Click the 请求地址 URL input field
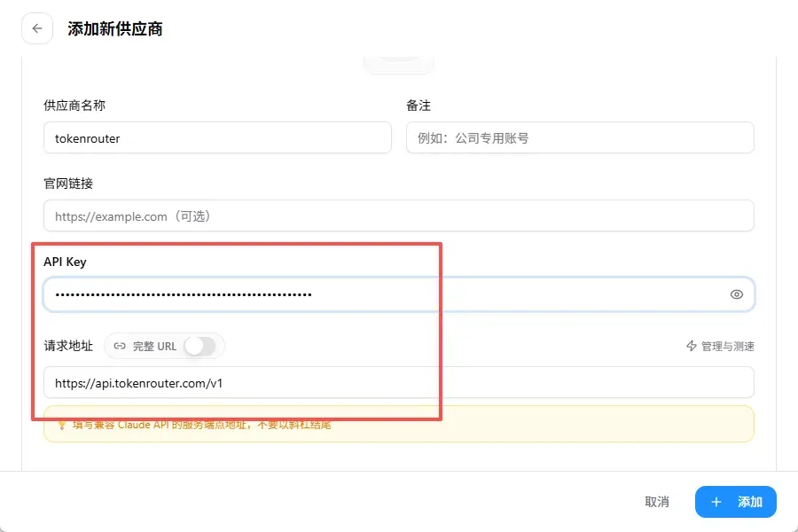The width and height of the screenshot is (798, 532). pos(398,382)
